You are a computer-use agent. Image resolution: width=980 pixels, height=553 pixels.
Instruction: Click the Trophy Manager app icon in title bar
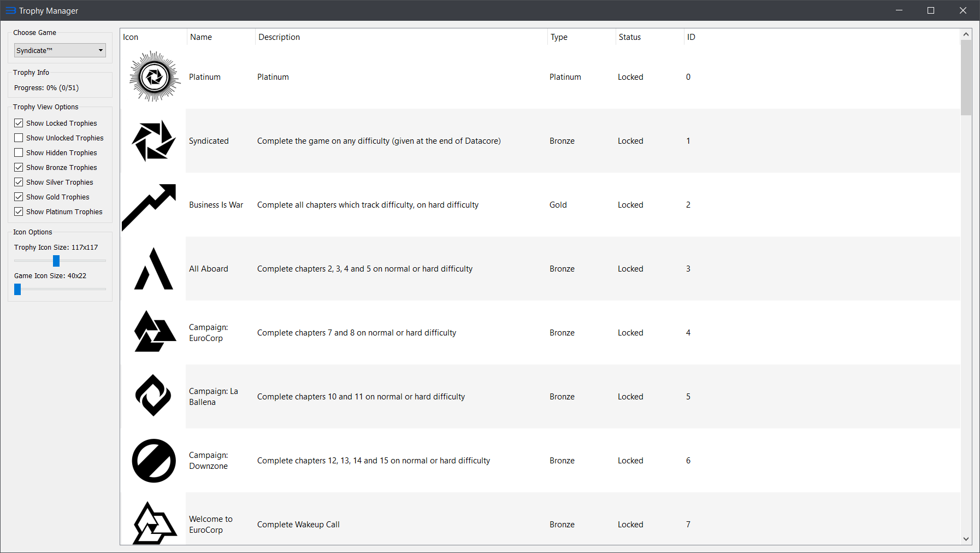(10, 10)
